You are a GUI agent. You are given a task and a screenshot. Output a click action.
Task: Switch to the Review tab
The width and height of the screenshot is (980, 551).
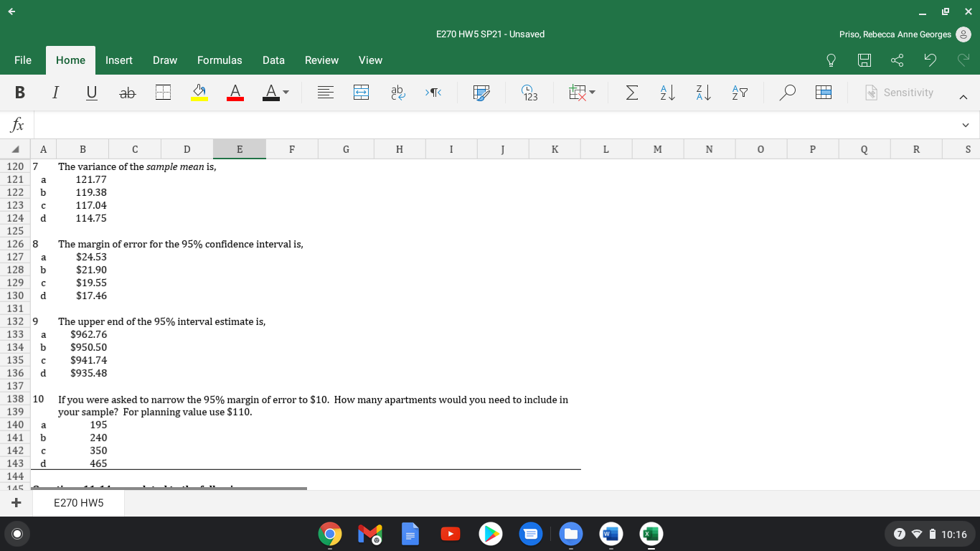tap(321, 60)
